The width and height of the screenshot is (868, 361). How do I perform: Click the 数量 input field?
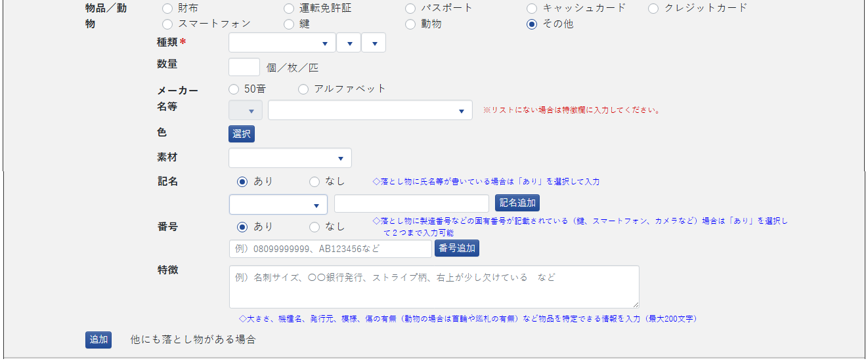click(244, 68)
